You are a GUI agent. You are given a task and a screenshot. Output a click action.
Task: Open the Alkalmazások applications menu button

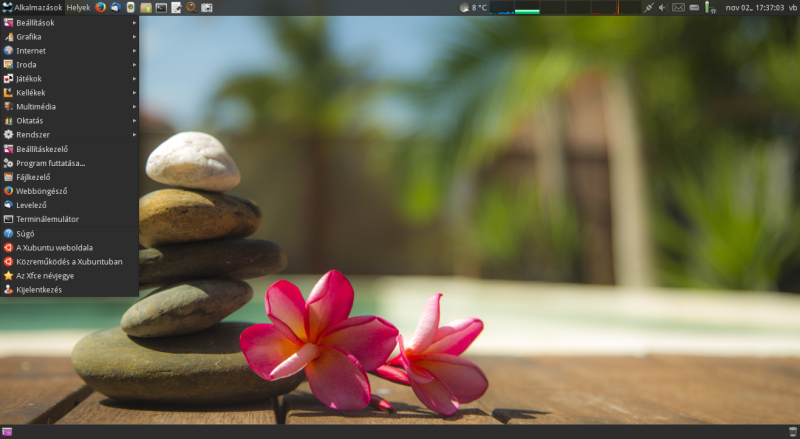point(33,8)
